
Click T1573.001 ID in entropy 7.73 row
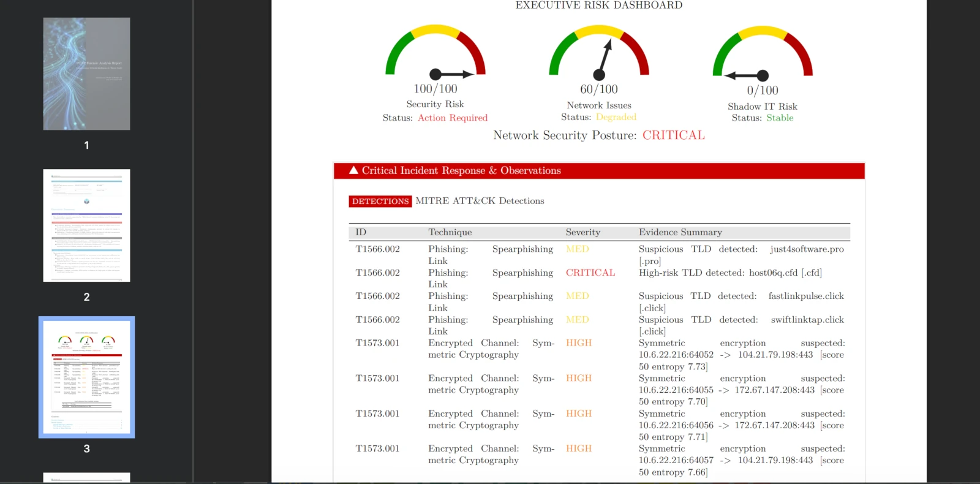[x=377, y=343]
